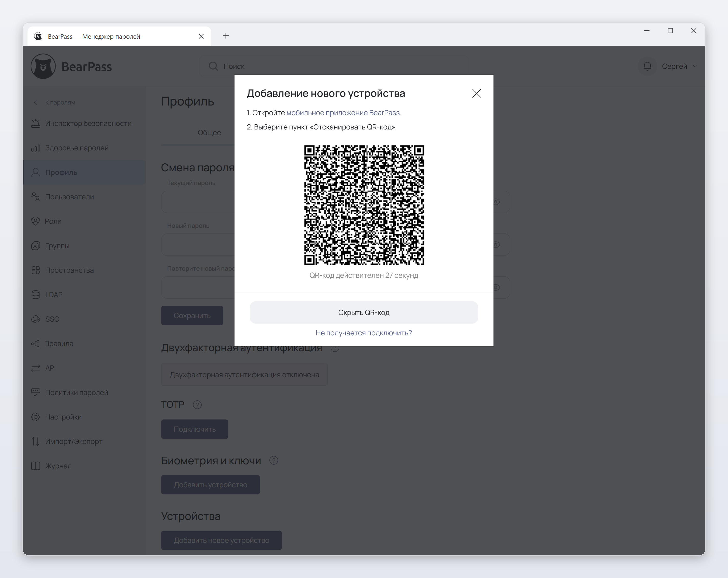Expand the Сергей user menu
Image resolution: width=728 pixels, height=578 pixels.
point(679,66)
